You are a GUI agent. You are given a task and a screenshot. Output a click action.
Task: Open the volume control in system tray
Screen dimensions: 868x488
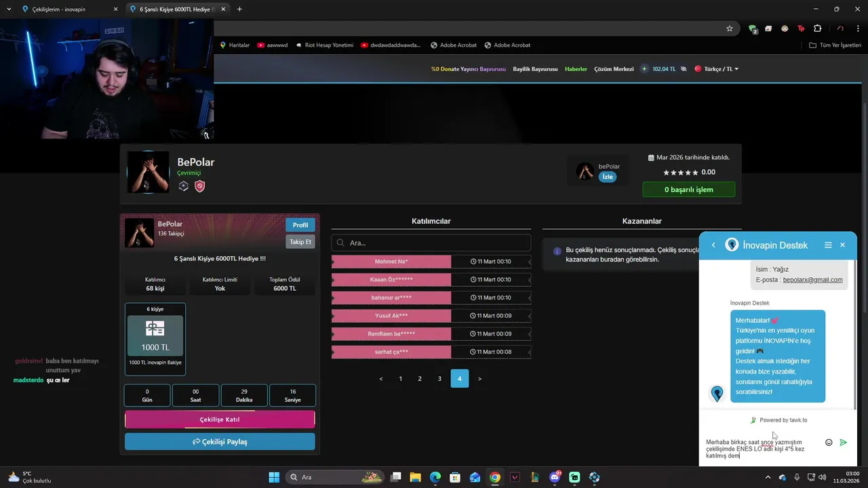(x=821, y=477)
